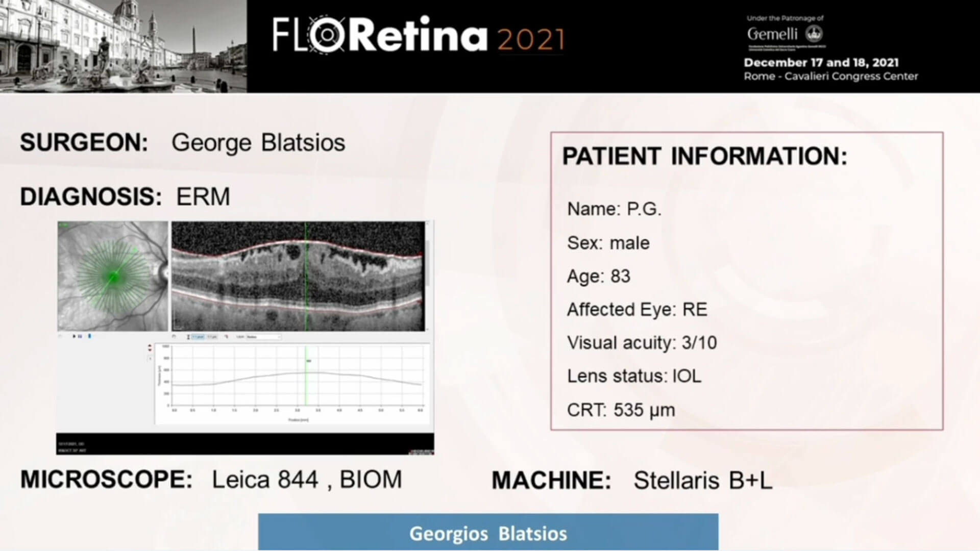This screenshot has width=980, height=551.
Task: Click the text 'Age: 83'
Action: pos(599,276)
